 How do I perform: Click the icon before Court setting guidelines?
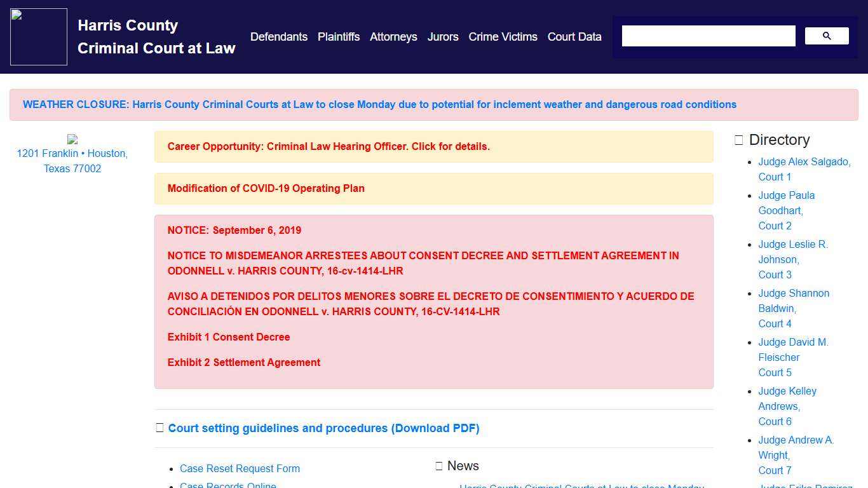(x=160, y=428)
